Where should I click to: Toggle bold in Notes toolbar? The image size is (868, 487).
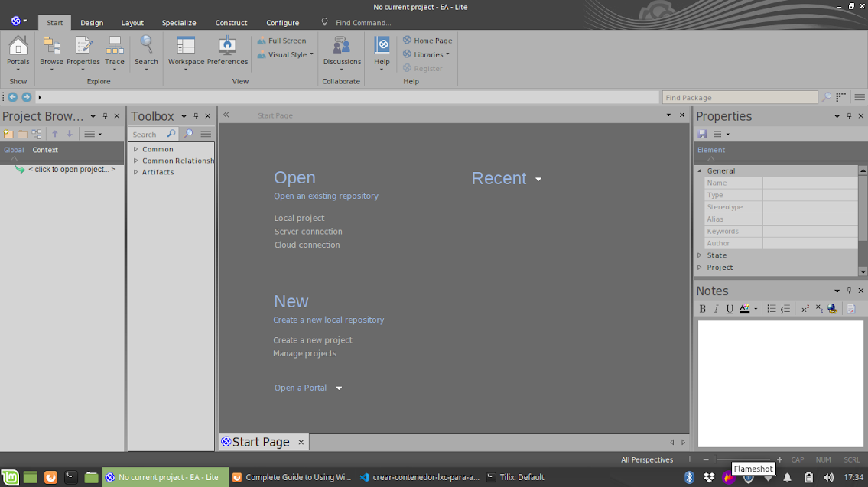coord(703,309)
